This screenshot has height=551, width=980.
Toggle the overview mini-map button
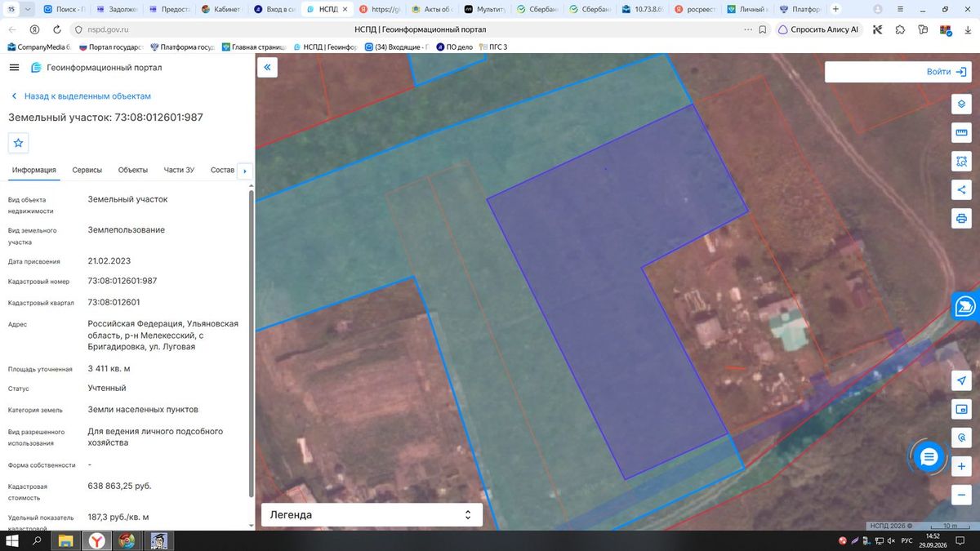[x=961, y=409]
